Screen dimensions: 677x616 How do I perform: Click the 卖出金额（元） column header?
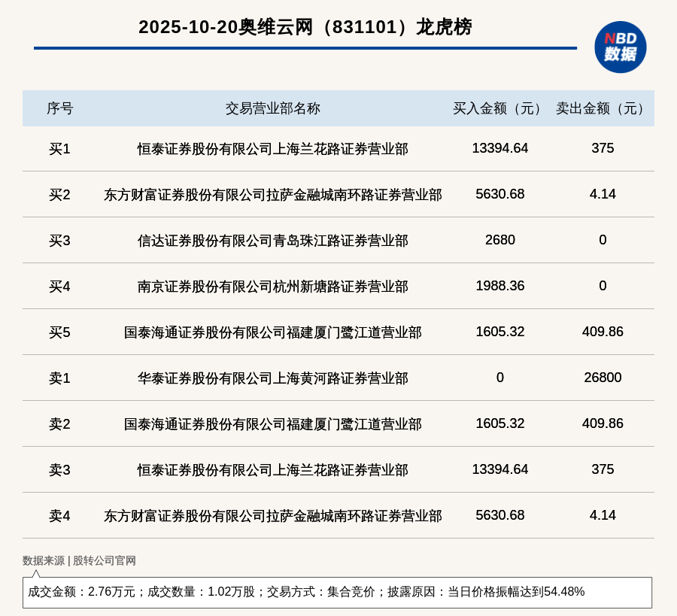click(x=603, y=108)
